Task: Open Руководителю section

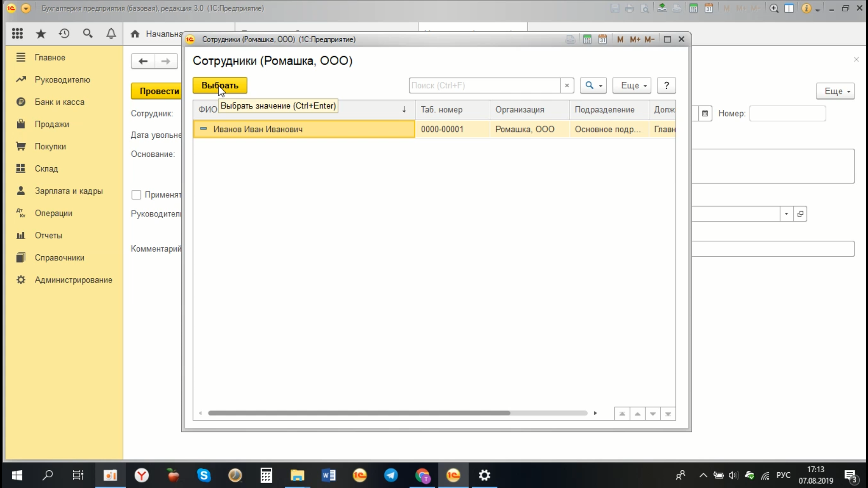Action: 62,80
